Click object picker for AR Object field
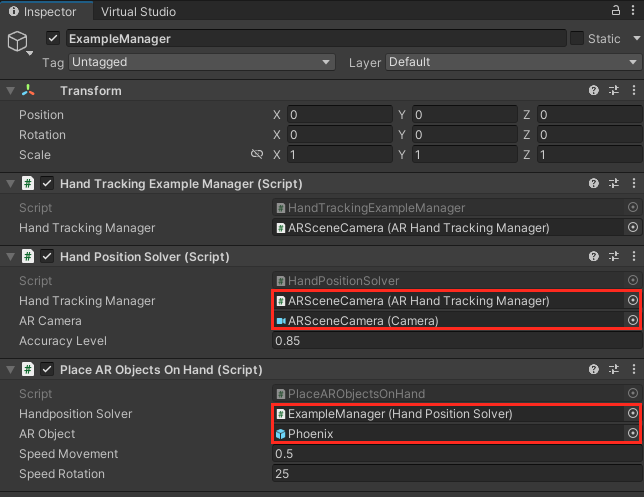The width and height of the screenshot is (644, 497). 632,434
